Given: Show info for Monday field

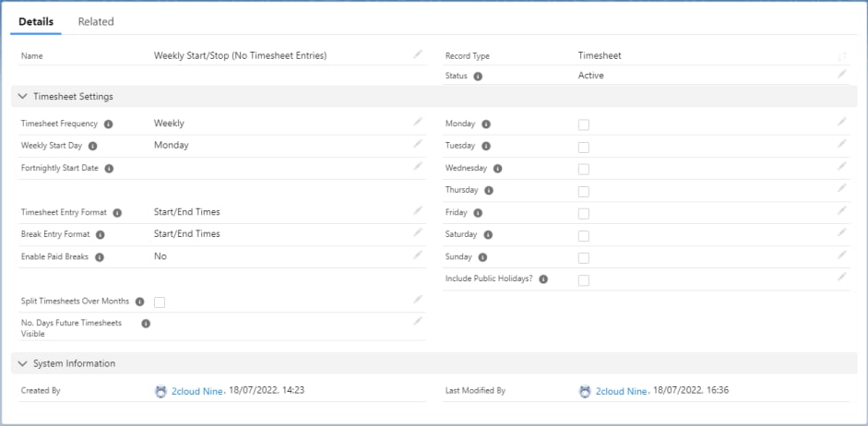Looking at the screenshot, I should click(x=486, y=124).
